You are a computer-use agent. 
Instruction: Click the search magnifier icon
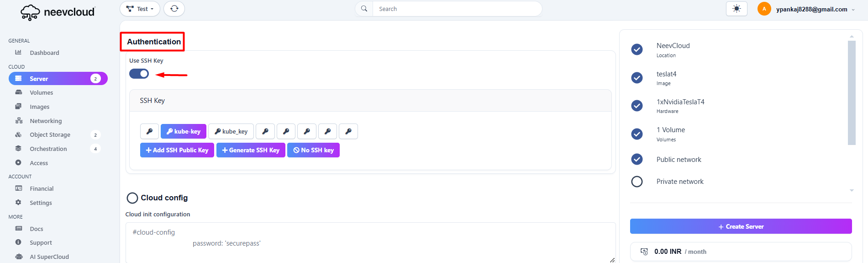tap(364, 9)
